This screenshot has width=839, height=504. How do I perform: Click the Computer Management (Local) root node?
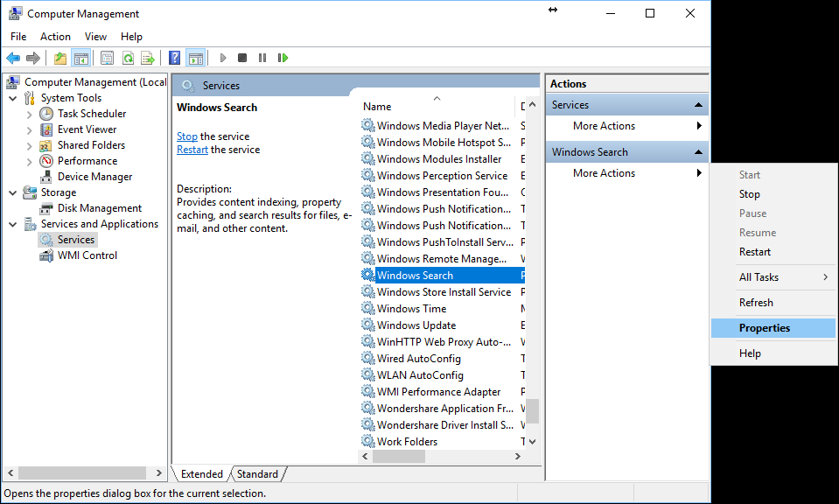tap(95, 82)
